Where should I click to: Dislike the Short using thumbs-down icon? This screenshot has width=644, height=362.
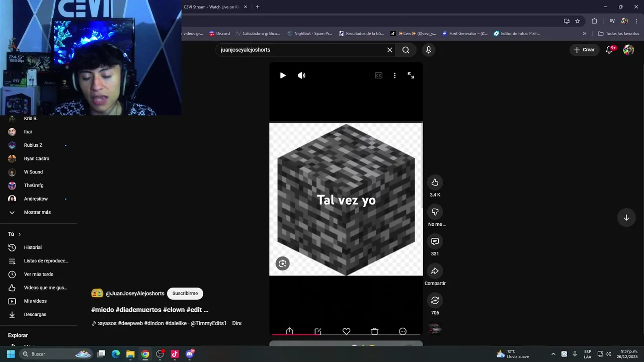tap(435, 212)
